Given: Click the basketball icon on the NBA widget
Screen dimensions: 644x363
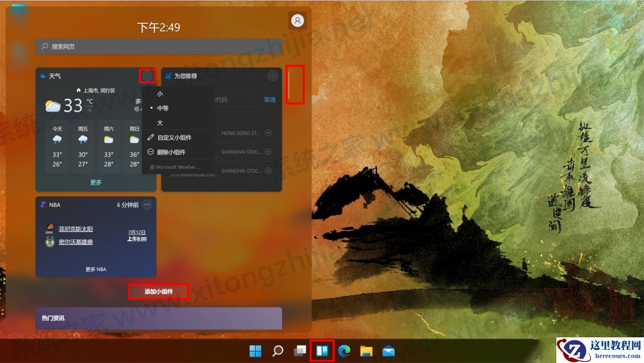Looking at the screenshot, I should (42, 204).
